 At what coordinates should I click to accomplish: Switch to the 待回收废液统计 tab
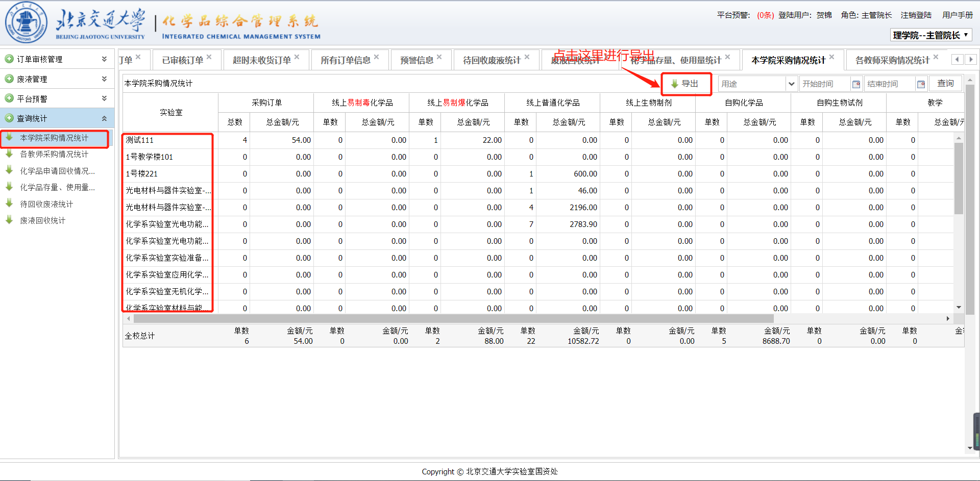(x=491, y=60)
